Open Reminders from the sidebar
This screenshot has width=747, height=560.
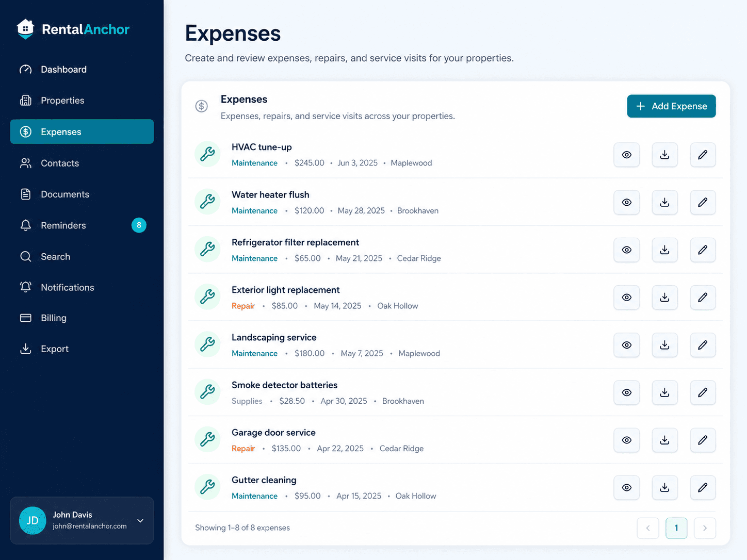pos(82,225)
